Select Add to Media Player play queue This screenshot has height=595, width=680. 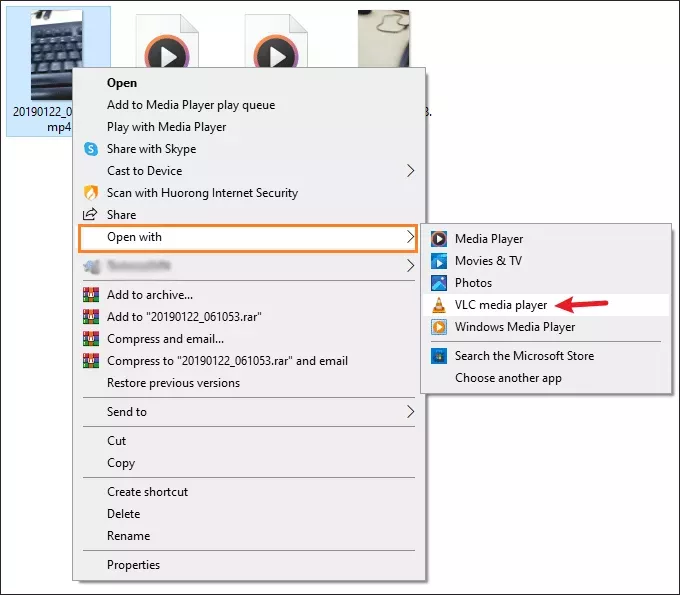[248, 105]
